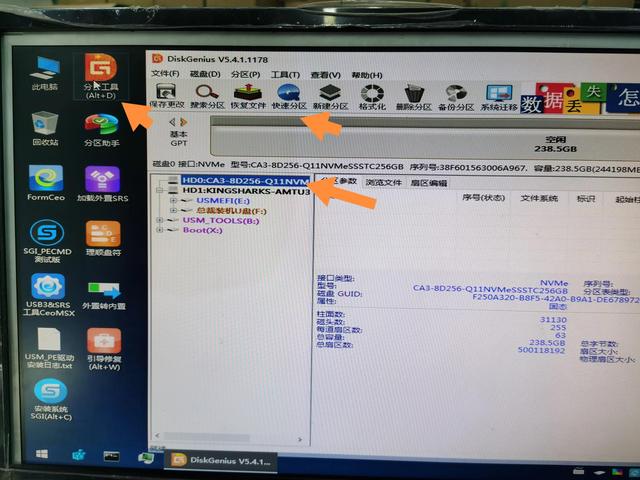This screenshot has height=480, width=640.
Task: Select USMEFI(E:) partition in tree
Action: [x=223, y=200]
